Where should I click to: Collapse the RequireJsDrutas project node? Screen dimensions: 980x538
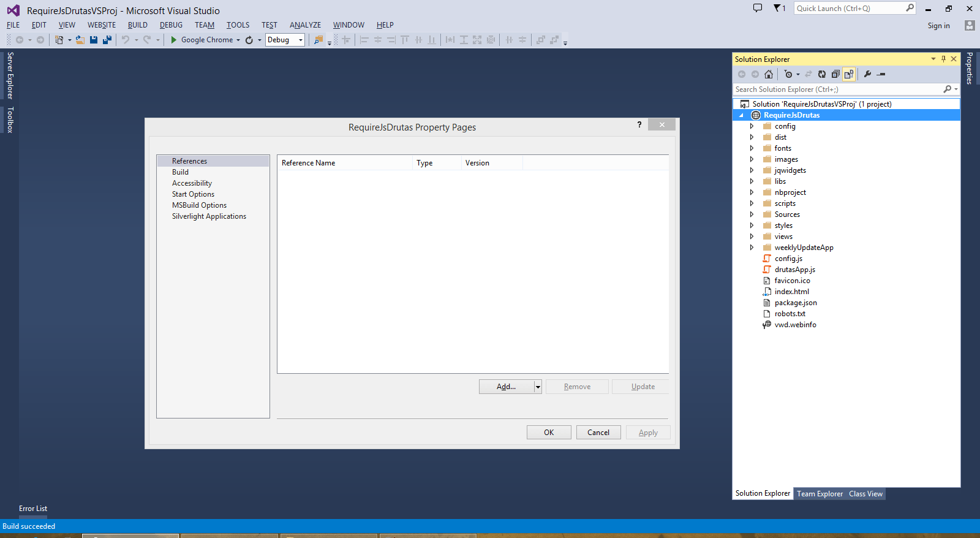click(741, 115)
